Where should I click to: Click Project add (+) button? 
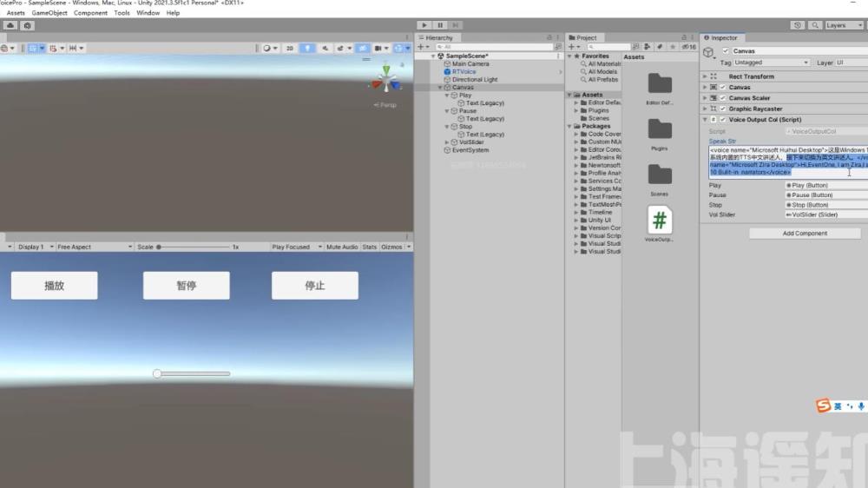574,47
